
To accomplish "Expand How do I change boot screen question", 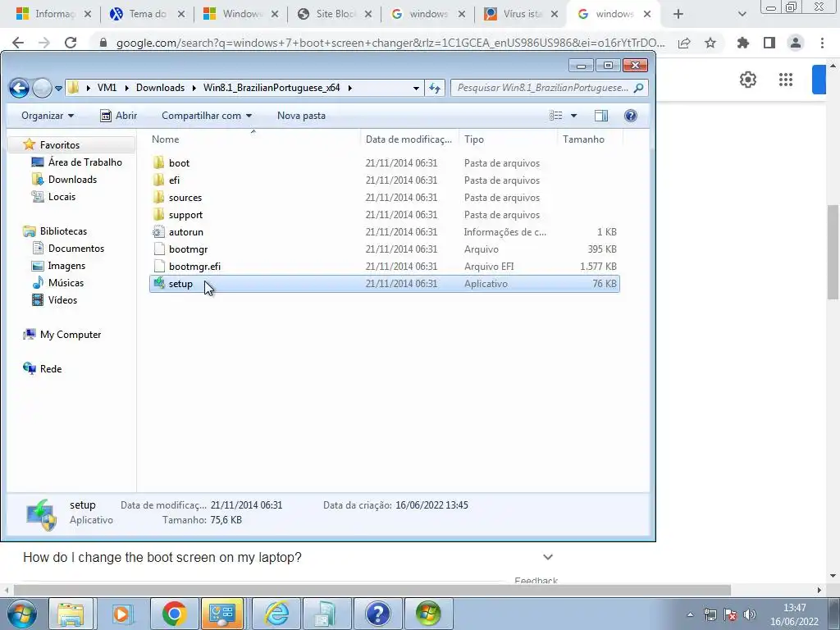I will point(547,557).
